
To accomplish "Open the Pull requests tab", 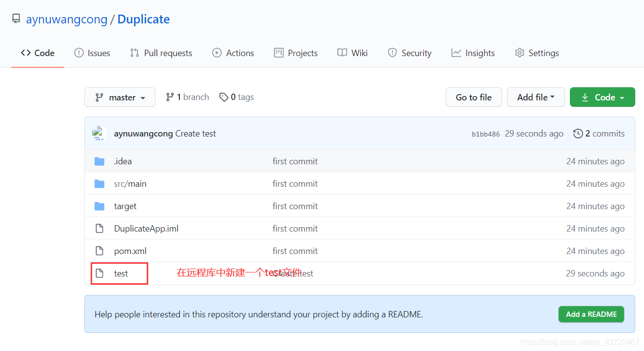I will tap(161, 53).
